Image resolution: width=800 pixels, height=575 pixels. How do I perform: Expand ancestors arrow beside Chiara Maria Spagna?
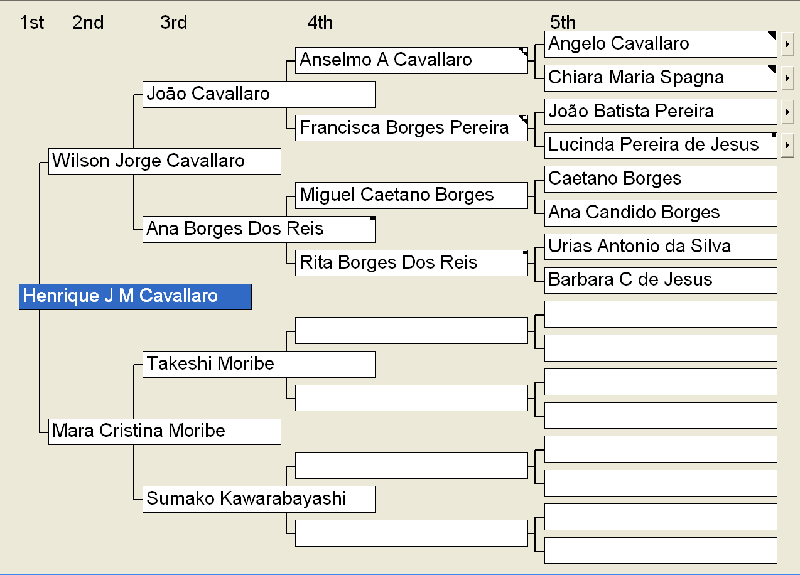tap(787, 78)
